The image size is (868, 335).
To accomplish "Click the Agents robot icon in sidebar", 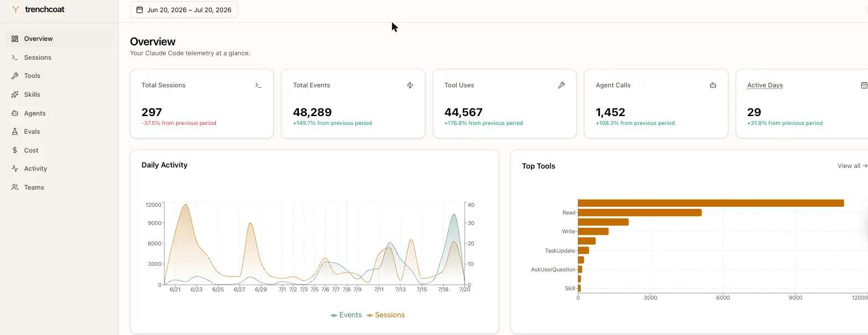I will point(15,113).
